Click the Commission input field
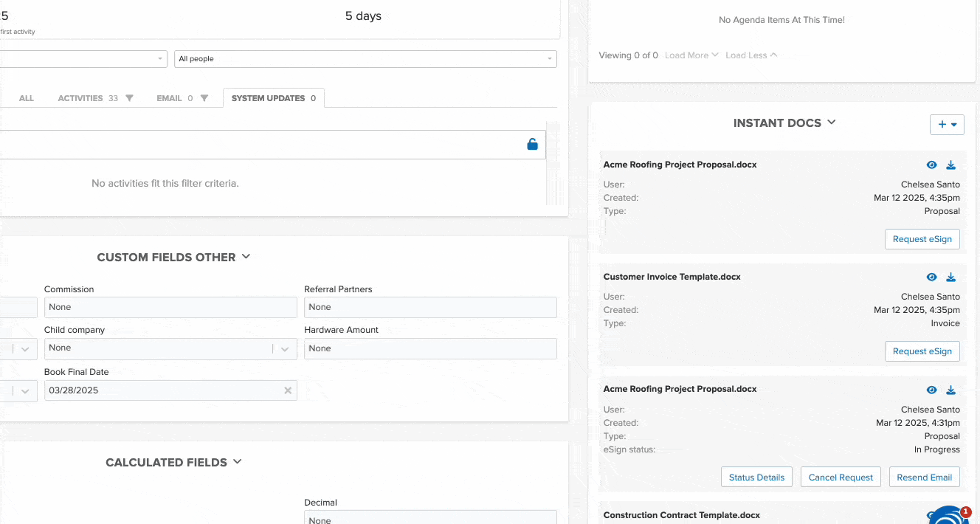Screen dimensions: 980x524 pos(170,307)
